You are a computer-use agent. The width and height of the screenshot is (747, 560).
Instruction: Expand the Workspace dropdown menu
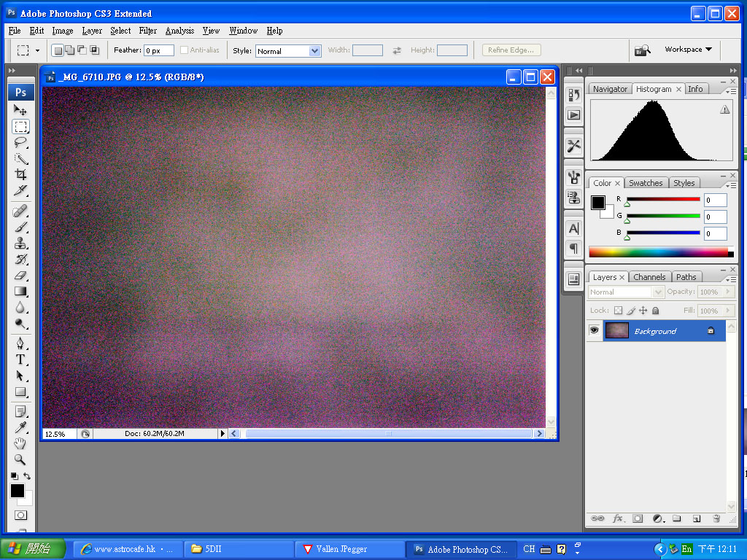688,50
